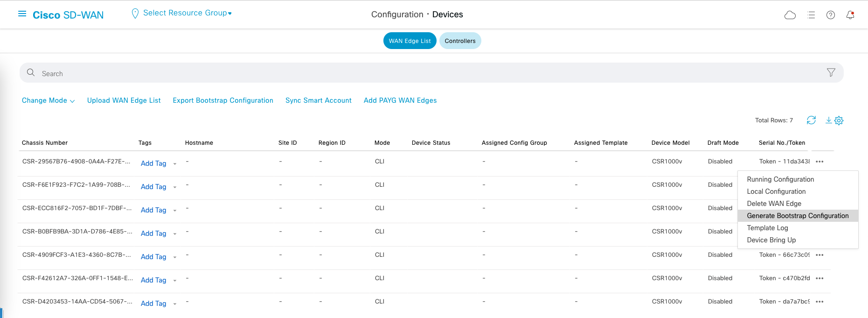Refresh the device table
Screen dimensions: 868x318
[x=811, y=120]
